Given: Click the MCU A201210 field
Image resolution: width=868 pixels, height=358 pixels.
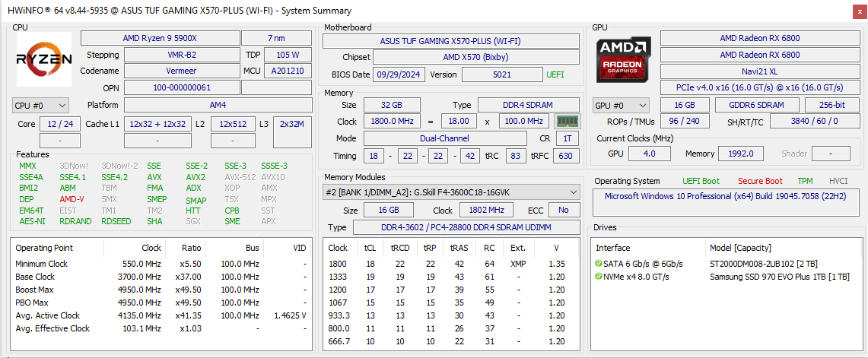Looking at the screenshot, I should [x=288, y=71].
